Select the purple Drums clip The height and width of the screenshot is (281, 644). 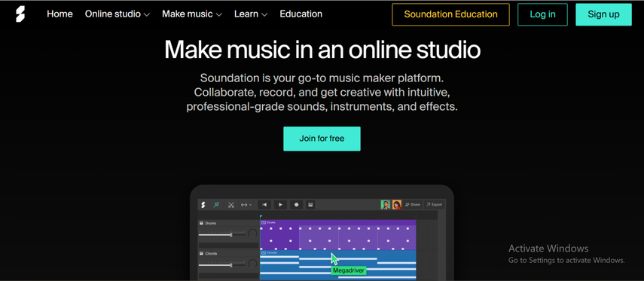pos(338,235)
